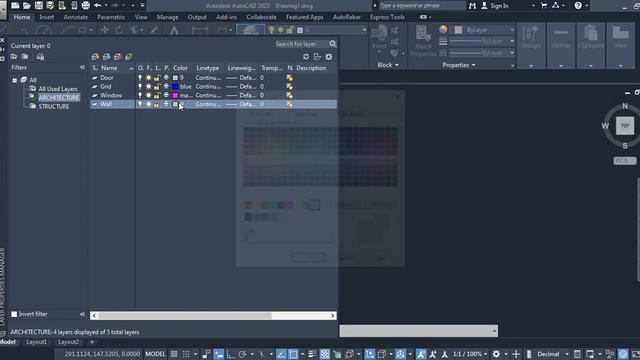The width and height of the screenshot is (640, 360).
Task: Open the workspace switching gear in status bar
Action: (496, 354)
